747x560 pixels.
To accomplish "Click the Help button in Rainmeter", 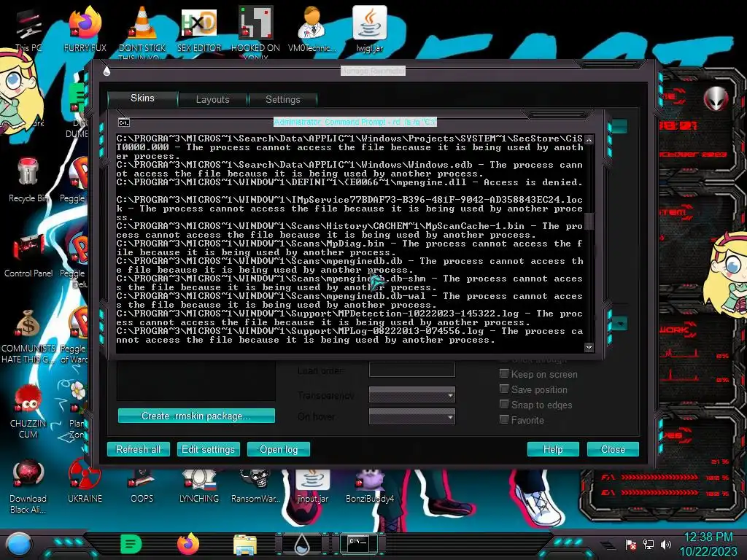I will pyautogui.click(x=553, y=449).
